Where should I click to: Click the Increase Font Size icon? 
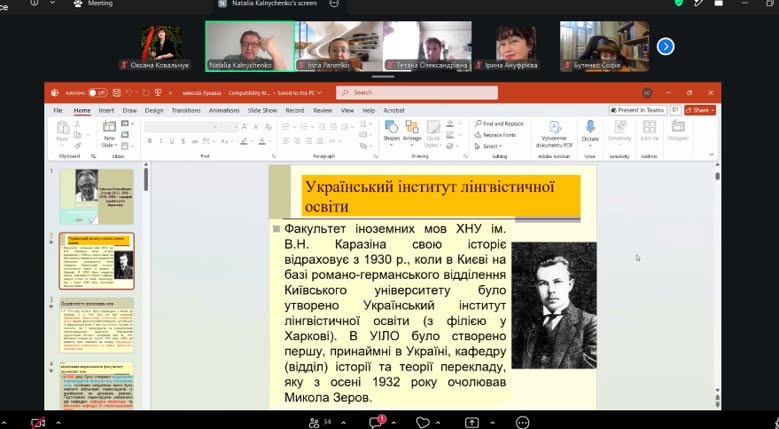(x=244, y=128)
